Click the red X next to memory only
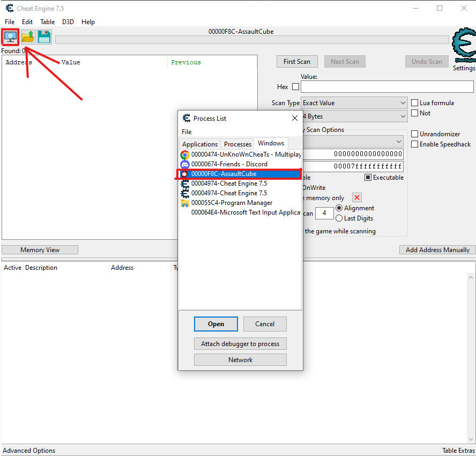This screenshot has width=476, height=456. (x=357, y=198)
